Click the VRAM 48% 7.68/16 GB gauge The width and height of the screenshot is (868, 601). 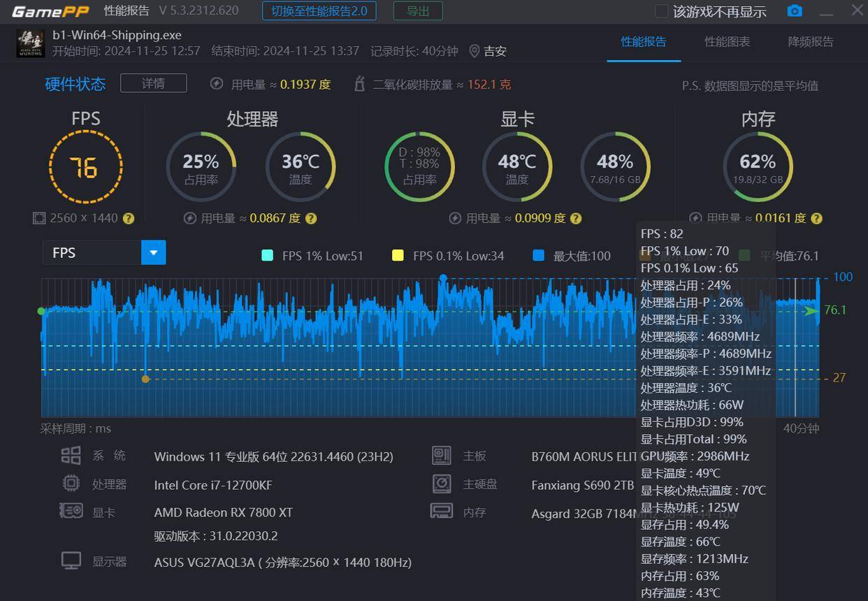(x=615, y=167)
